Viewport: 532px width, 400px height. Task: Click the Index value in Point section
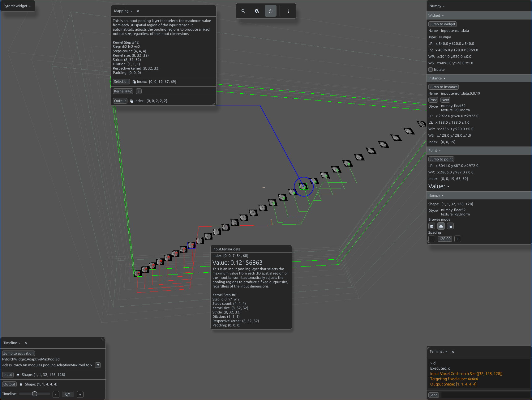[454, 179]
